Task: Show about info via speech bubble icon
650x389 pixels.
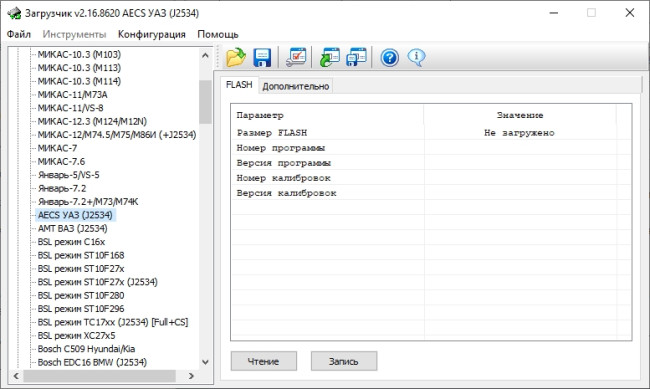Action: pyautogui.click(x=416, y=57)
